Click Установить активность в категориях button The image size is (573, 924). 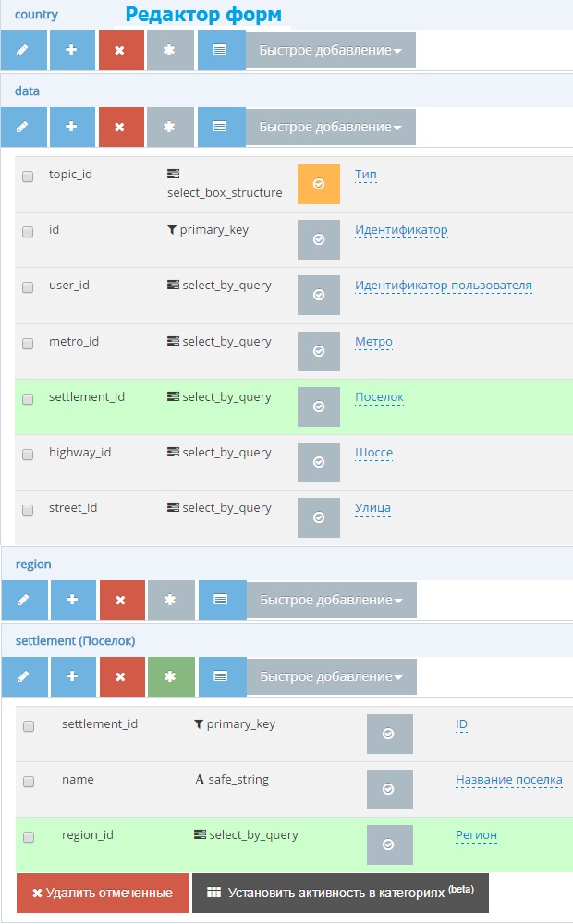[339, 893]
